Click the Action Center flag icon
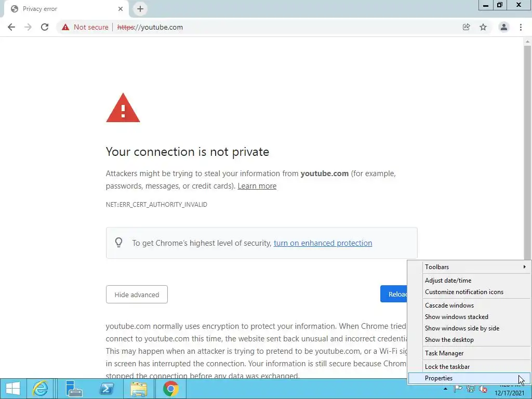The height and width of the screenshot is (399, 532). click(x=458, y=389)
